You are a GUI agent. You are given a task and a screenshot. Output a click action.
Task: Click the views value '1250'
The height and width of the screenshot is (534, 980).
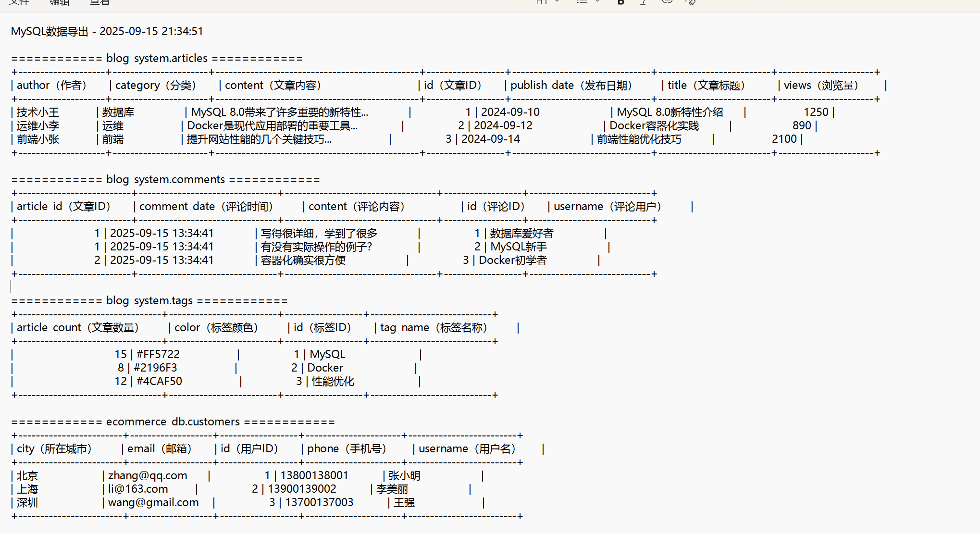(816, 112)
